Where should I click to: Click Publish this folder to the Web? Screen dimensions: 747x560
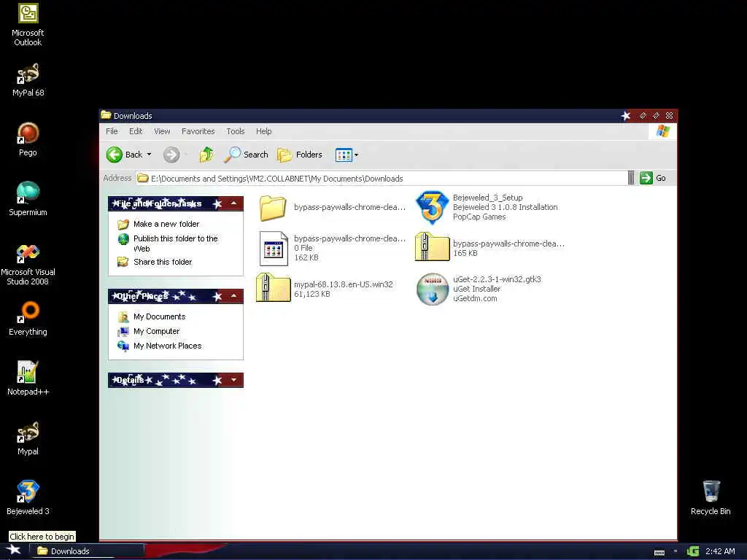[x=175, y=244]
